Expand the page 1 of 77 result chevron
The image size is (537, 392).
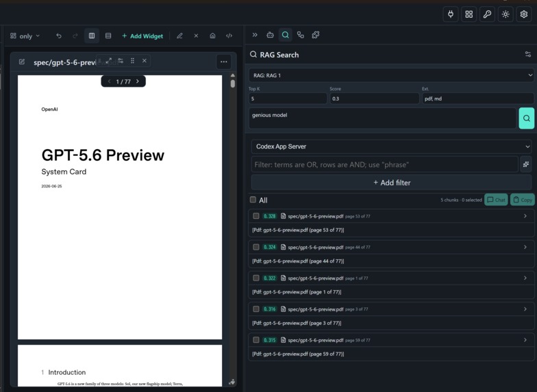click(525, 278)
